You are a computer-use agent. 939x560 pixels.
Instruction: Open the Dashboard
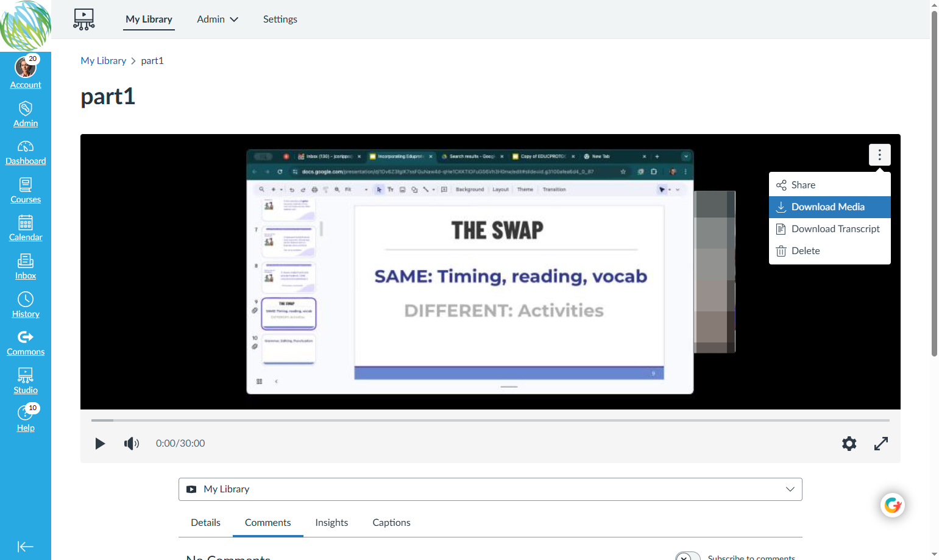point(26,152)
